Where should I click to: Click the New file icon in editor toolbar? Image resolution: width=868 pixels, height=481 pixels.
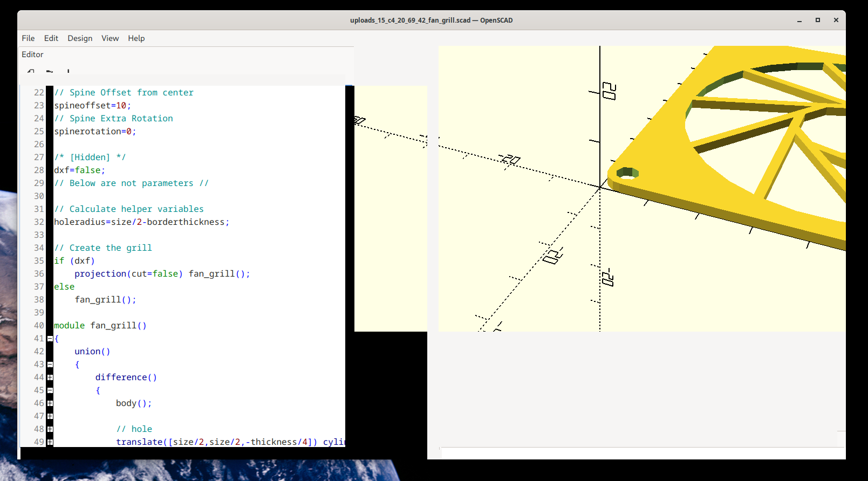pos(31,71)
